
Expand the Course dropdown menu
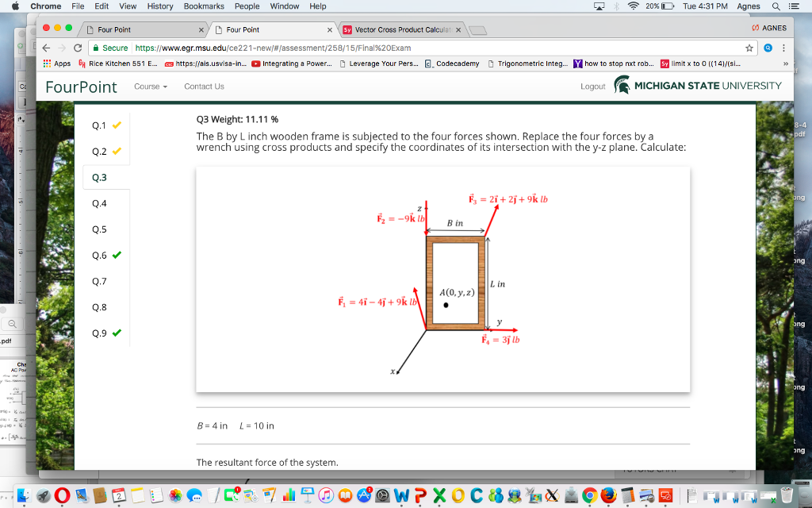tap(151, 87)
